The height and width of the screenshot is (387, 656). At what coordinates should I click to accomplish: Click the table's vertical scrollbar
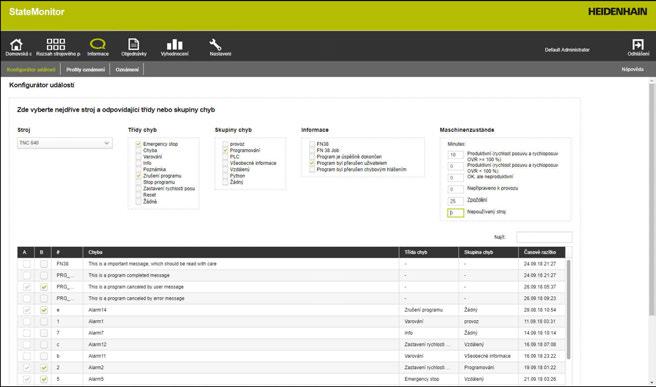click(x=568, y=309)
